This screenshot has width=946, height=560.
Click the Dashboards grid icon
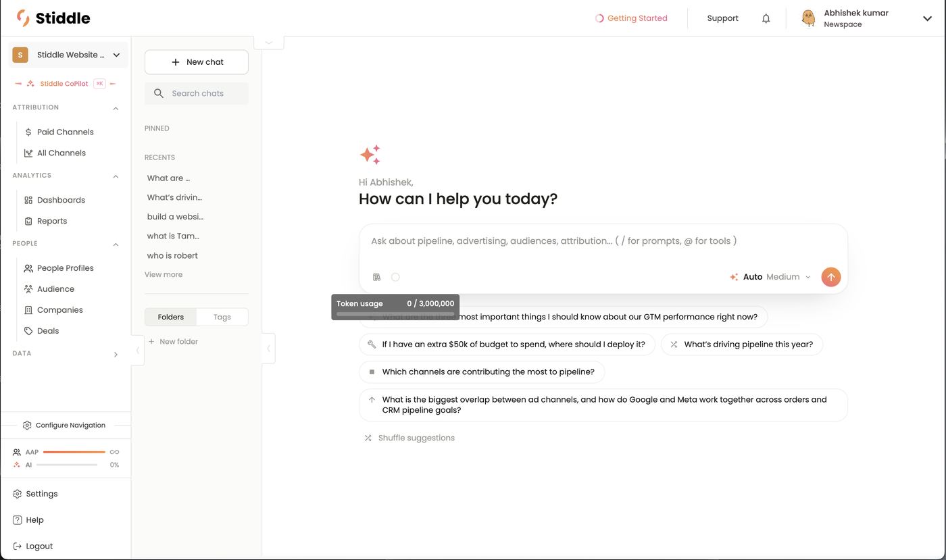click(28, 201)
